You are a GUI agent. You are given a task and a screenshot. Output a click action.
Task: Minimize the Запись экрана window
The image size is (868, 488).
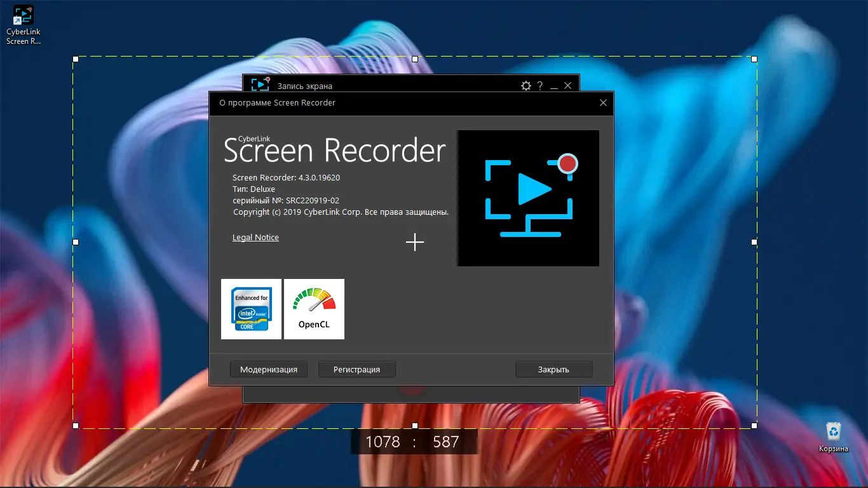coord(554,86)
